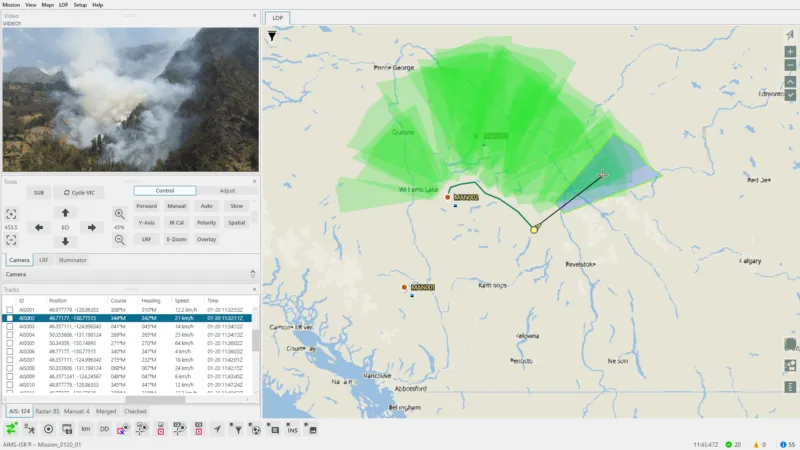Click the MAN002 marker on map
The image size is (800, 450).
coord(447,197)
